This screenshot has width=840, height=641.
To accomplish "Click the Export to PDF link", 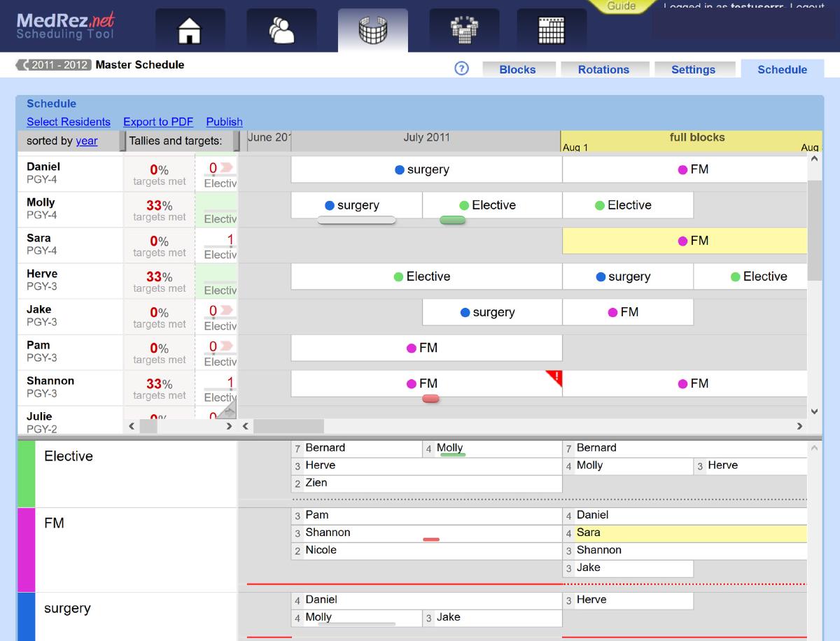I will point(158,122).
